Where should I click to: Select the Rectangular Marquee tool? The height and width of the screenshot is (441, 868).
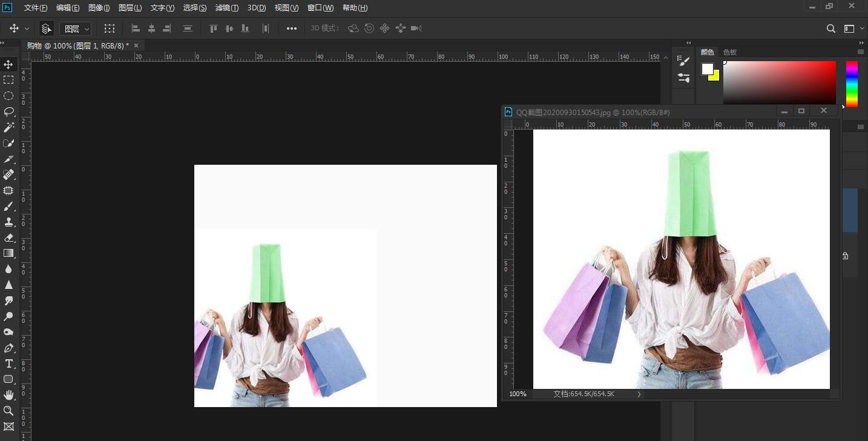click(9, 80)
